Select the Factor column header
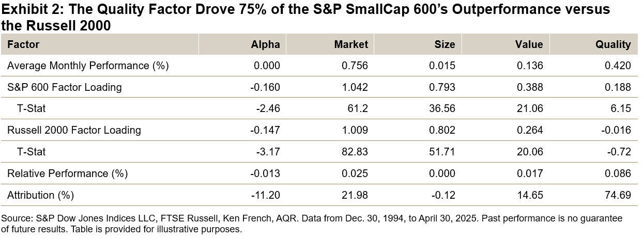Viewport: 644px width, 239px height. pos(23,44)
